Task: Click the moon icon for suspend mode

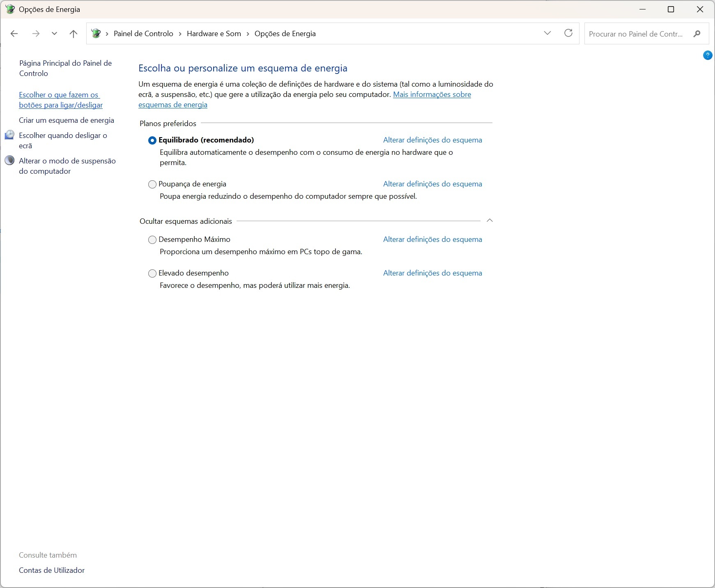Action: pos(9,161)
